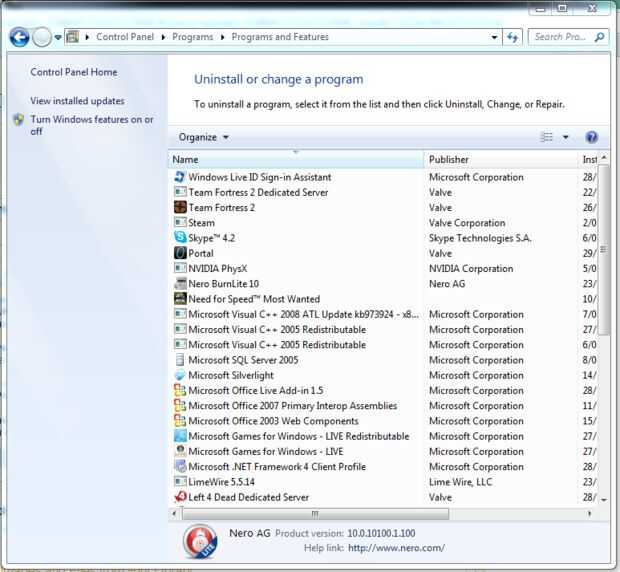Click the magnifier search icon

coord(599,37)
